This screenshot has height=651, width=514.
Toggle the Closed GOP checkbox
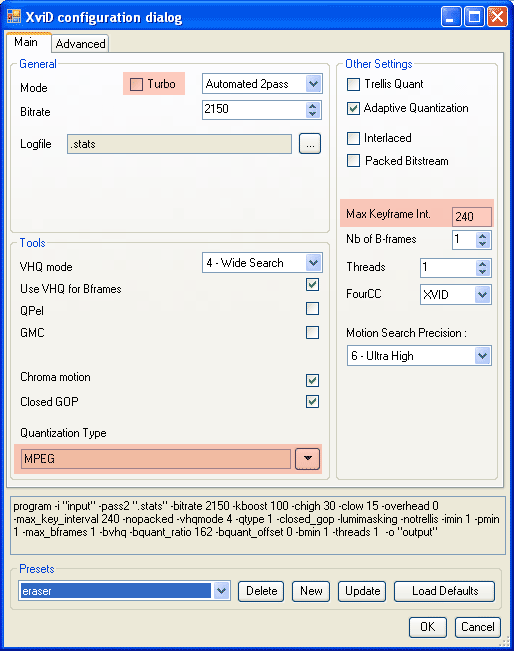click(x=312, y=401)
